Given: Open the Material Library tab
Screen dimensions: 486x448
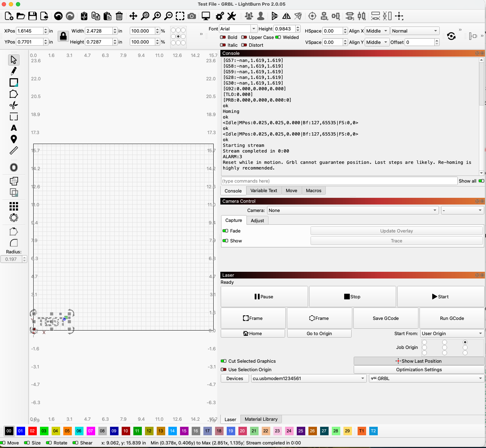Looking at the screenshot, I should click(x=261, y=419).
